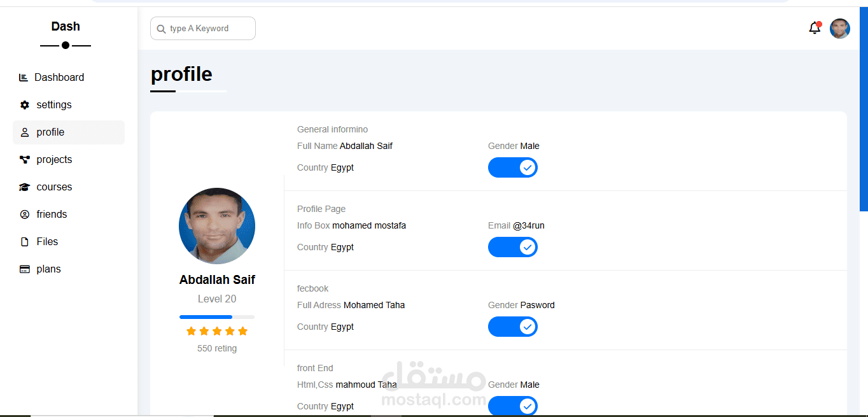Select the Abdallah Saif profile name
The width and height of the screenshot is (868, 417).
point(217,279)
